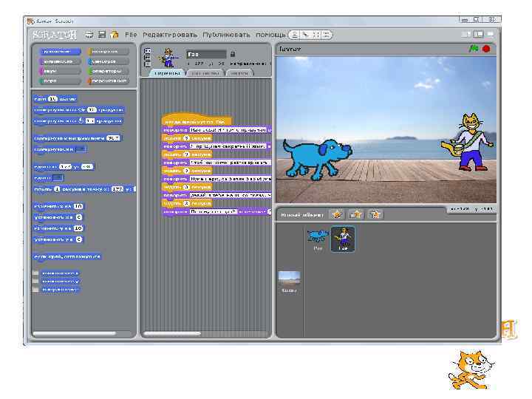Image resolution: width=532 pixels, height=399 pixels.
Task: Enable the y position reporter checkbox
Action: tap(35, 281)
